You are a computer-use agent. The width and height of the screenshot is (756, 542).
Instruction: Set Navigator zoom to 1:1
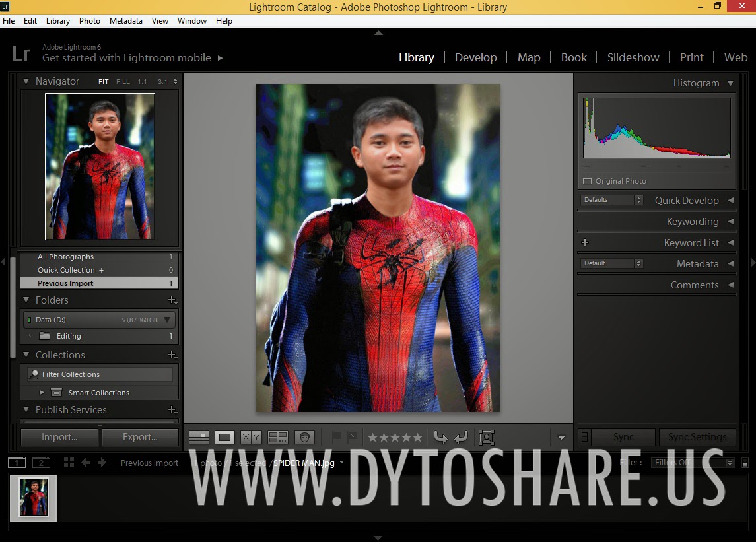142,81
